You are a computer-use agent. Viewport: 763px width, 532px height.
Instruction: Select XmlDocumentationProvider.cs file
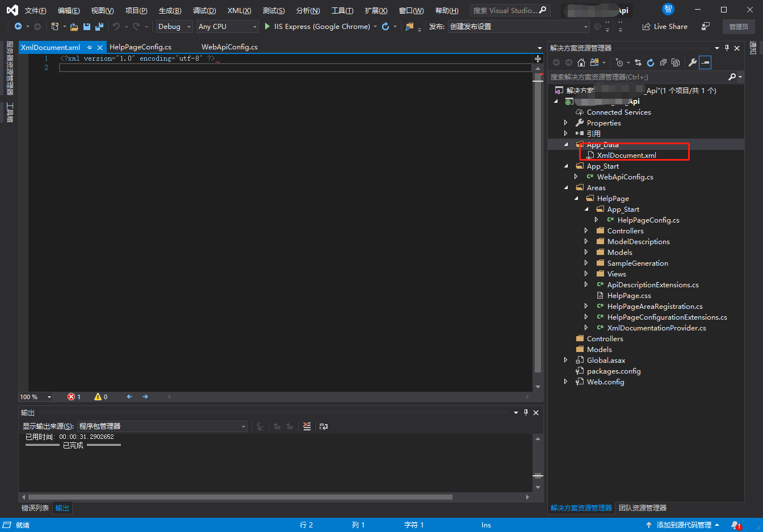click(x=657, y=328)
